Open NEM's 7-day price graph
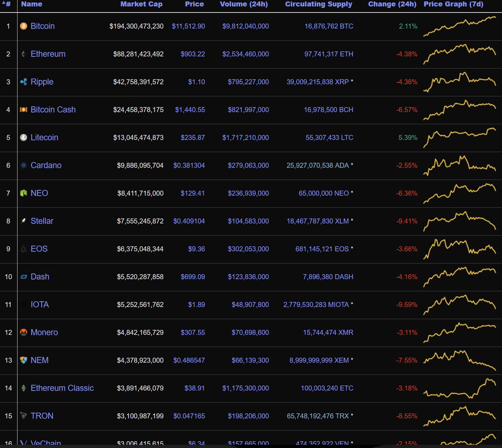The height and width of the screenshot is (448, 502). [x=459, y=361]
